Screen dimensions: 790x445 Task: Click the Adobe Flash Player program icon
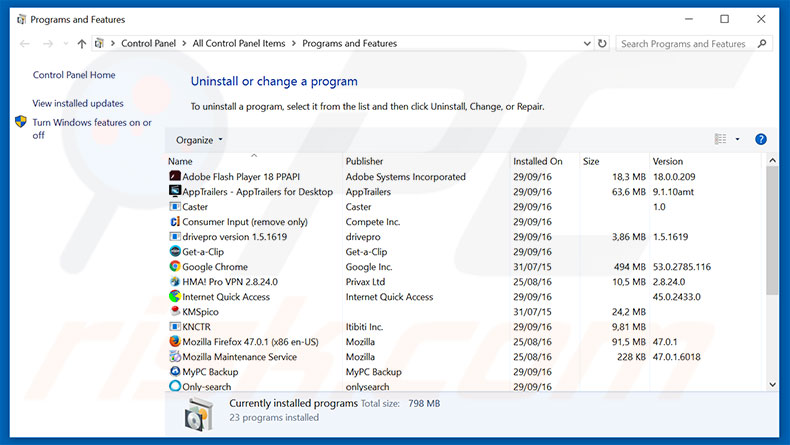[x=175, y=176]
